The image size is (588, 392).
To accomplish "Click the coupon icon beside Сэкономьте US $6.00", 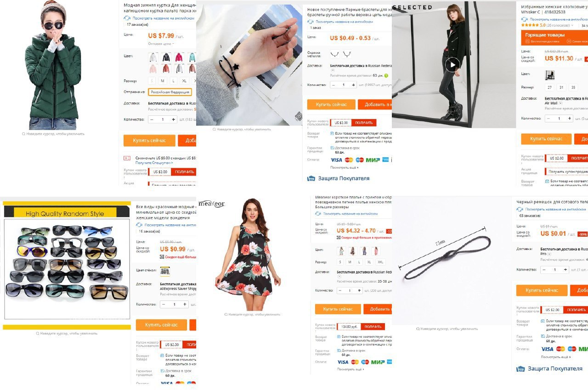I will point(127,158).
